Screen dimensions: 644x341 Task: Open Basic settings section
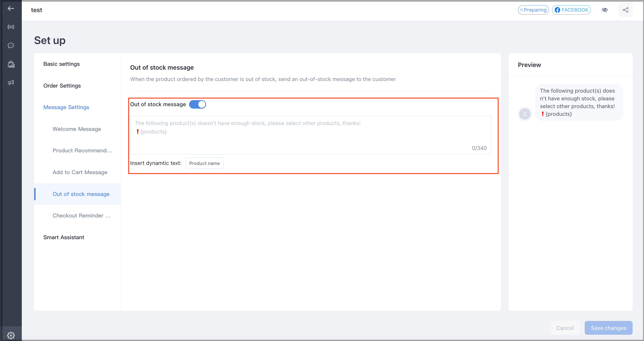pyautogui.click(x=61, y=64)
